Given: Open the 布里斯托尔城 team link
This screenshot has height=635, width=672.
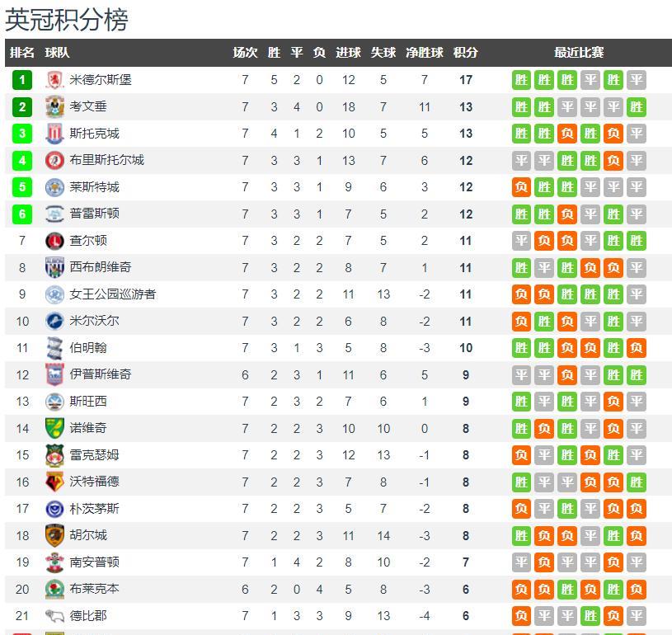Looking at the screenshot, I should (106, 160).
